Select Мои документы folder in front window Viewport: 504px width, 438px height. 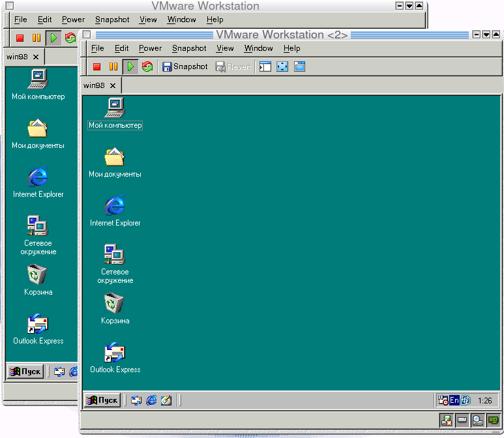115,162
